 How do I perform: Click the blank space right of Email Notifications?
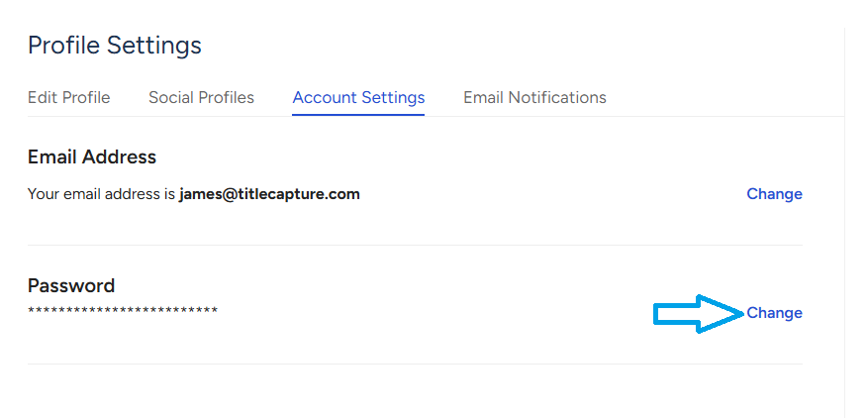pyautogui.click(x=723, y=97)
